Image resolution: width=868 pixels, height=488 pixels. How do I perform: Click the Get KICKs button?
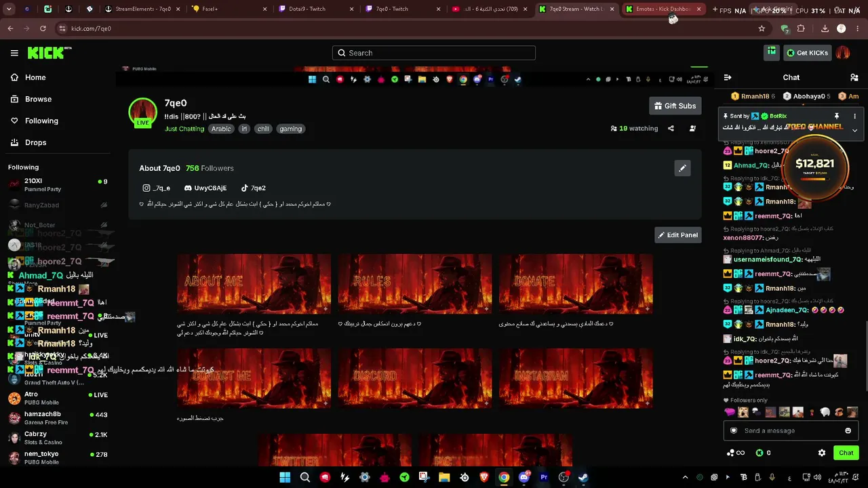(807, 53)
